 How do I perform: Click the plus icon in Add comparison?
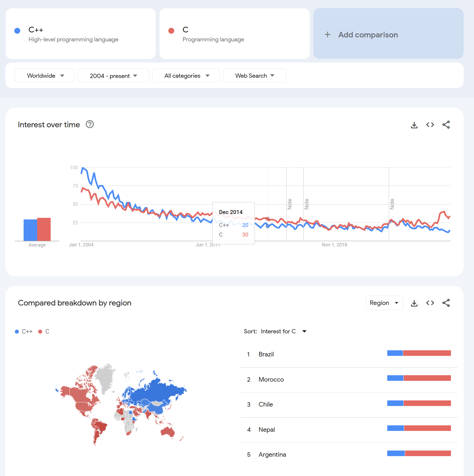click(x=328, y=34)
